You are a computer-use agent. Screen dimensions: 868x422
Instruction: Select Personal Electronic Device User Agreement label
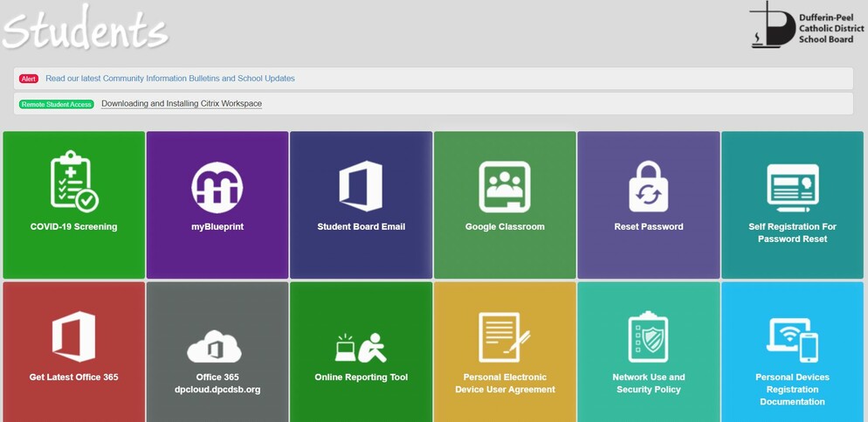click(x=505, y=384)
